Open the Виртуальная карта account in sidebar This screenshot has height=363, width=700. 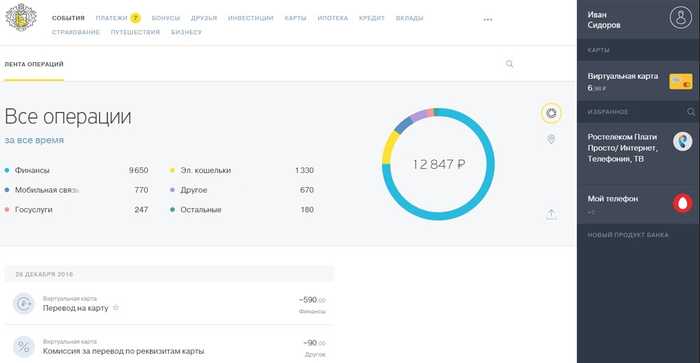(638, 81)
